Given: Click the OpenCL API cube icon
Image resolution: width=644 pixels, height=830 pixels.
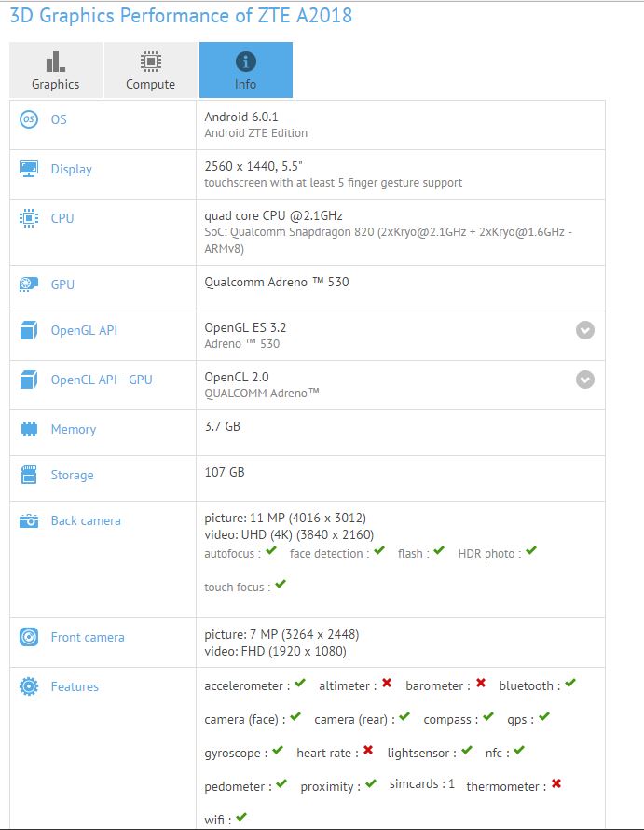Looking at the screenshot, I should (x=29, y=380).
